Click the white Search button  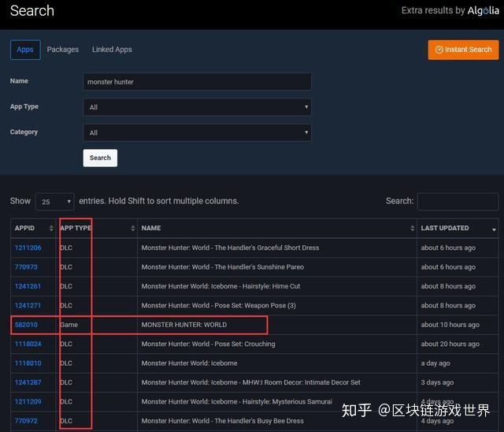click(x=100, y=158)
